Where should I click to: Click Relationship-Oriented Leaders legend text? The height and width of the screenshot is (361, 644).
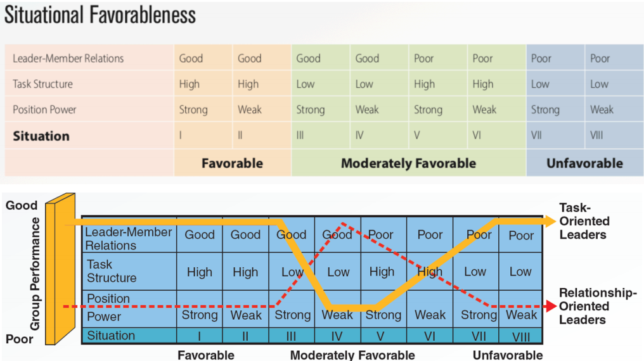(598, 306)
